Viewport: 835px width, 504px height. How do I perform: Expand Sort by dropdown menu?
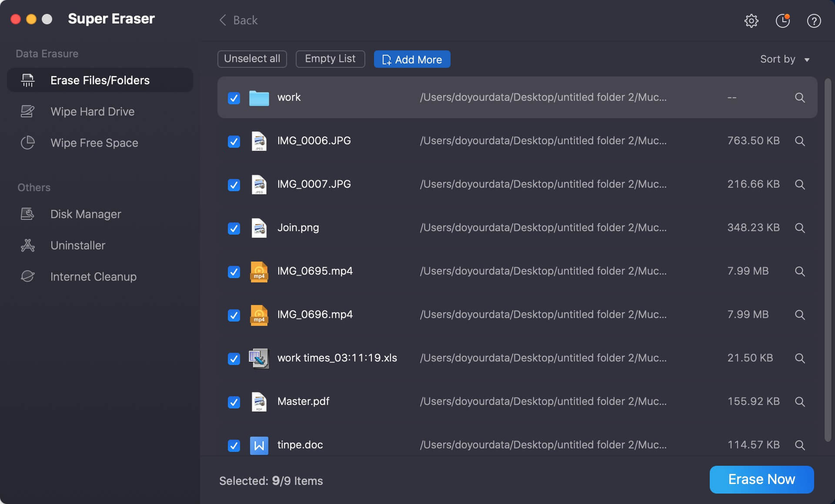coord(807,60)
